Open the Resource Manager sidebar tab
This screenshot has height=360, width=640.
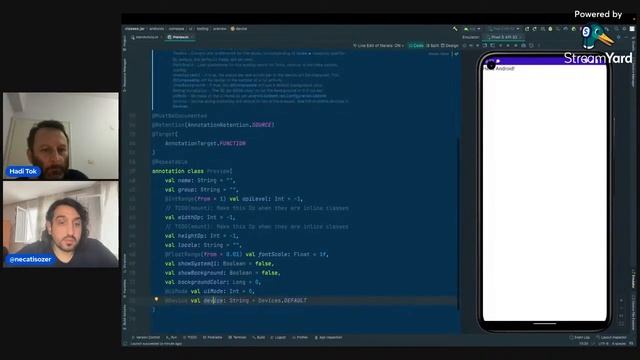(125, 75)
